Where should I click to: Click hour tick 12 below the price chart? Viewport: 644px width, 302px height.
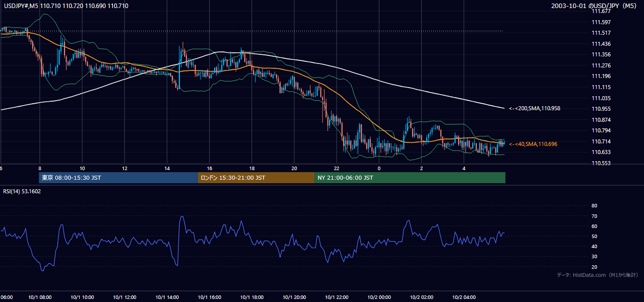124,168
